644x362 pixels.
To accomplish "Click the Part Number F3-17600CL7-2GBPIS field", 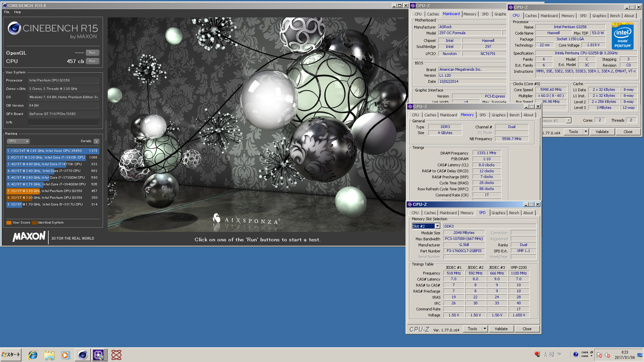I will pos(464,251).
